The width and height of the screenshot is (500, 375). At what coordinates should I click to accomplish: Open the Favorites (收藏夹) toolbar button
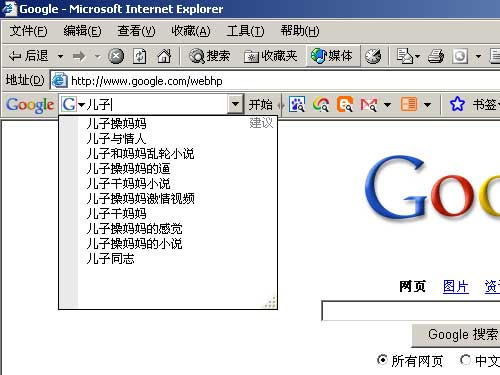point(270,56)
